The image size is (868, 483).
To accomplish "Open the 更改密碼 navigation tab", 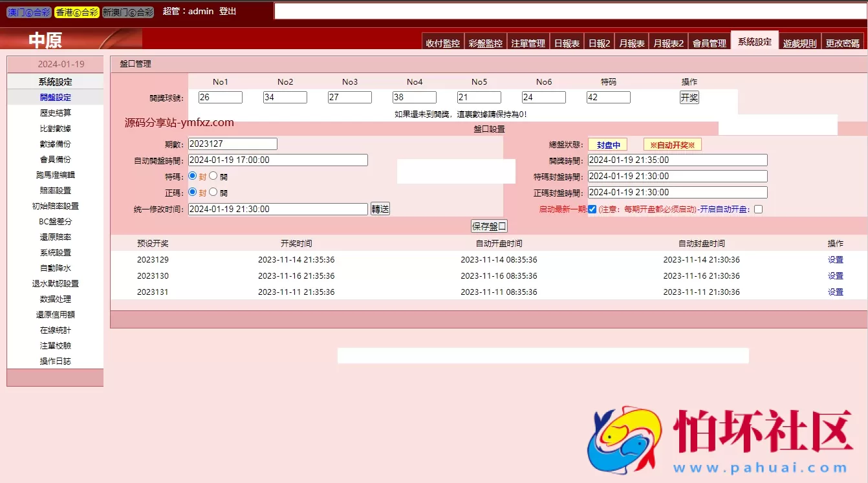I will click(x=843, y=41).
